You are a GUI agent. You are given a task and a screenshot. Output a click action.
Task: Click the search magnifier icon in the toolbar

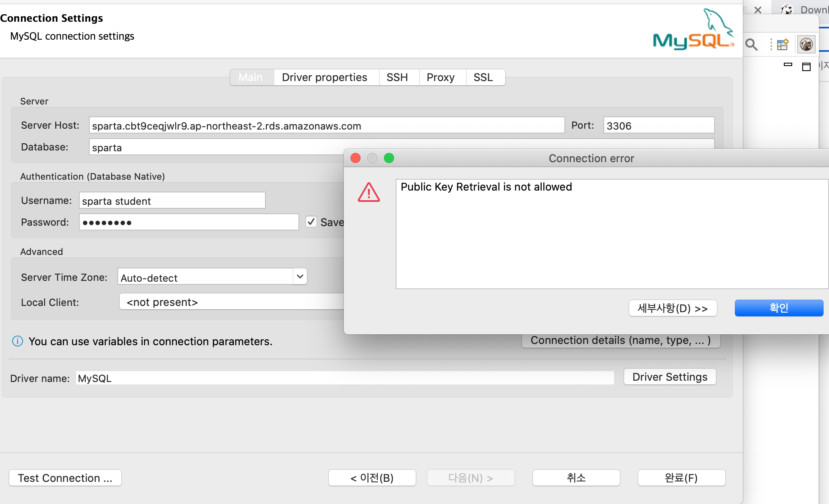pos(752,44)
